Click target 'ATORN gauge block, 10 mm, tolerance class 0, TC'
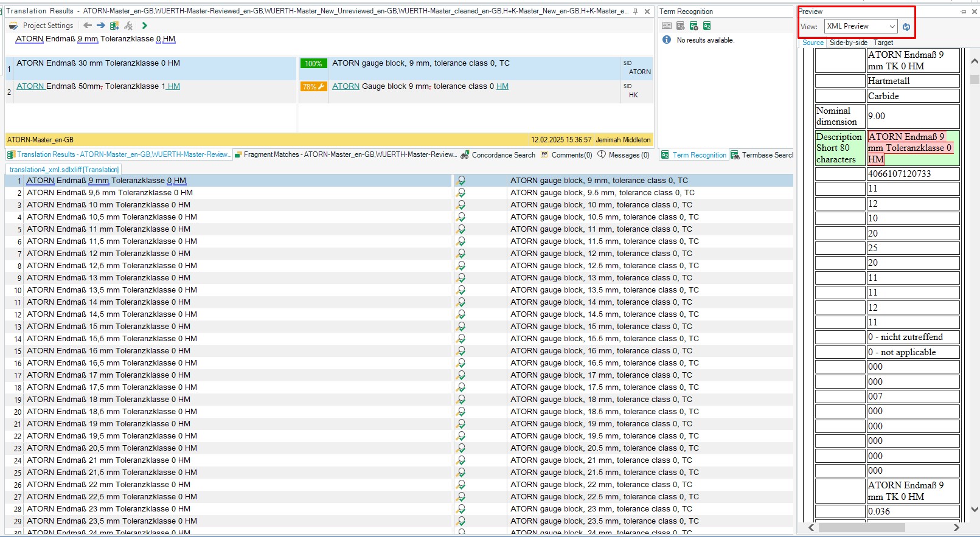 pos(601,205)
